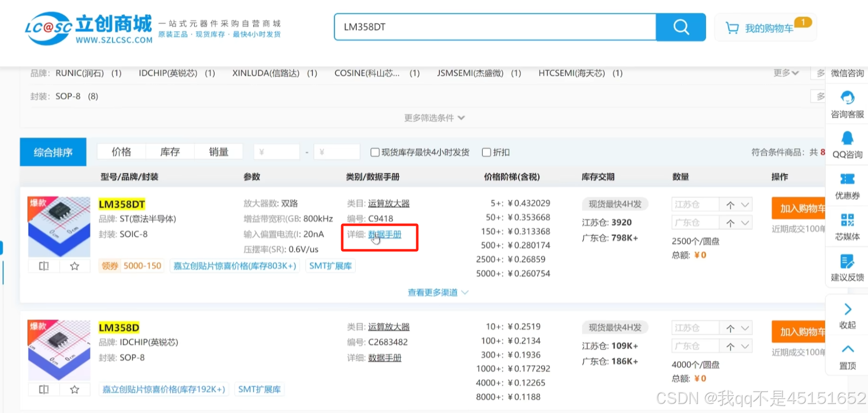
Task: Open 运算放大器 category for LM358D
Action: point(389,327)
